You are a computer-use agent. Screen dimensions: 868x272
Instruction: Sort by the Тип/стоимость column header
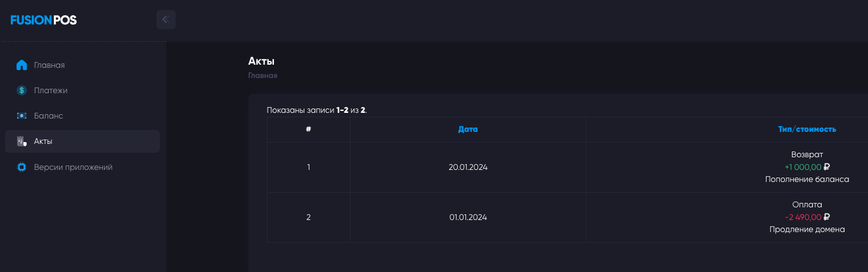pos(806,129)
